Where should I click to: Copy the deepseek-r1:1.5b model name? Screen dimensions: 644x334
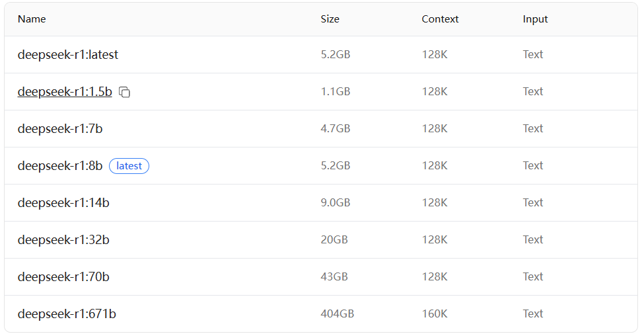click(124, 93)
